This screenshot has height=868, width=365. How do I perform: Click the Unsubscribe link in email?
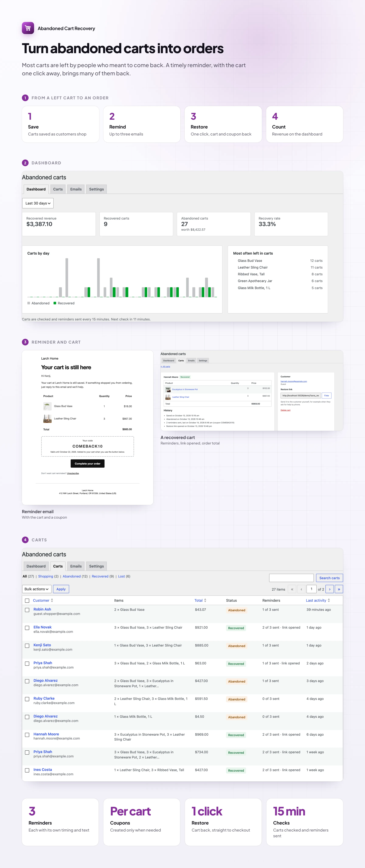click(x=73, y=473)
